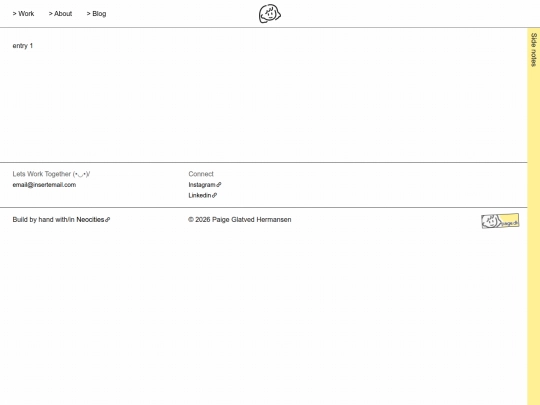Click the '© 2026 Paige Glatved Hermansen' text
540x405 pixels.
(240, 220)
